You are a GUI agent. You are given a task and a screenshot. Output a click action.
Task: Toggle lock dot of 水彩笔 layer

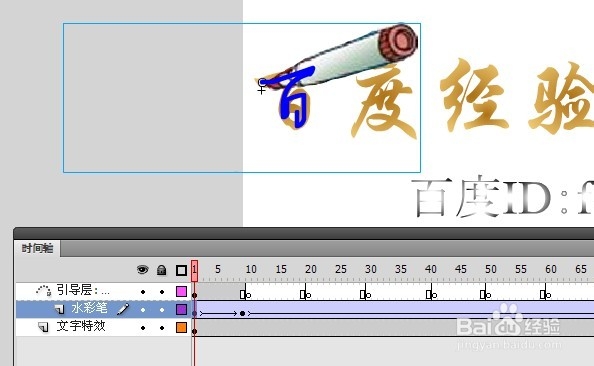tap(162, 310)
